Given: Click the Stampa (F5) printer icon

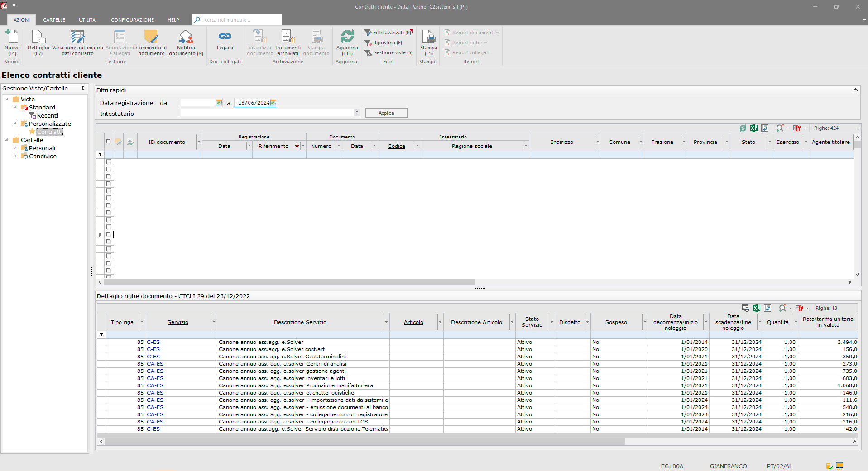Looking at the screenshot, I should [x=428, y=37].
